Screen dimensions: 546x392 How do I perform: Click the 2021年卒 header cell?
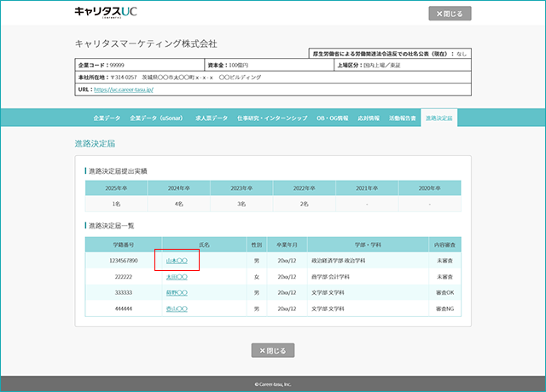[x=367, y=187]
